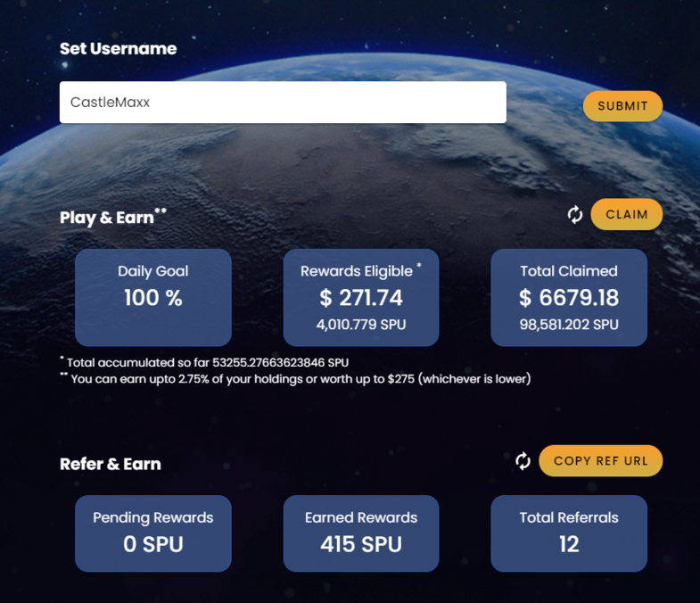700x603 pixels.
Task: Select the total accumulated SPU footnote
Action: [204, 362]
